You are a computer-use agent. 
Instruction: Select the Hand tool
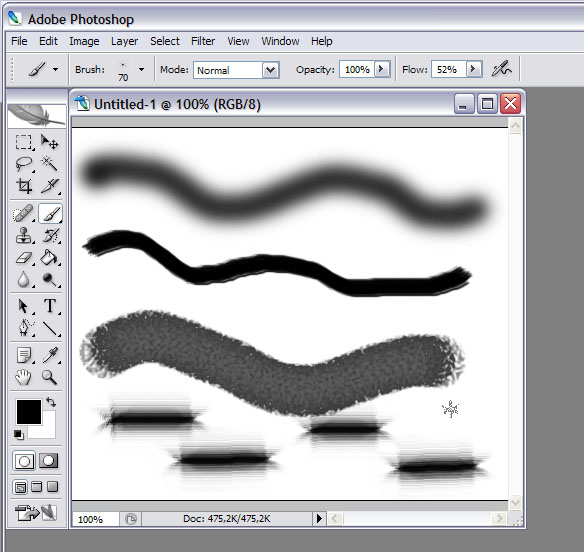point(23,377)
